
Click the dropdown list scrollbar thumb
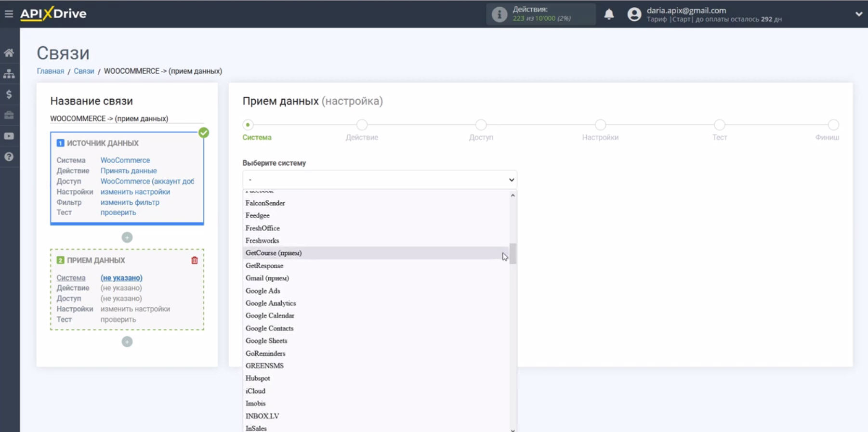pyautogui.click(x=513, y=253)
